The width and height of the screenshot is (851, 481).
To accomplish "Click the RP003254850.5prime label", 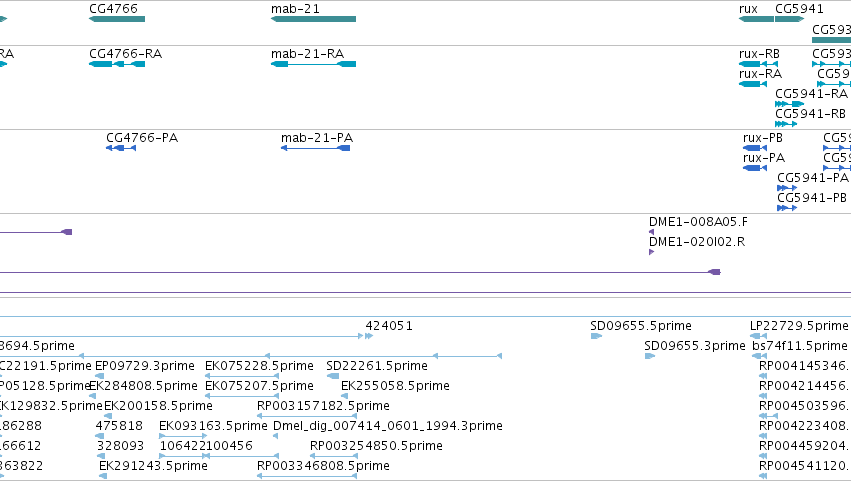I will (376, 446).
